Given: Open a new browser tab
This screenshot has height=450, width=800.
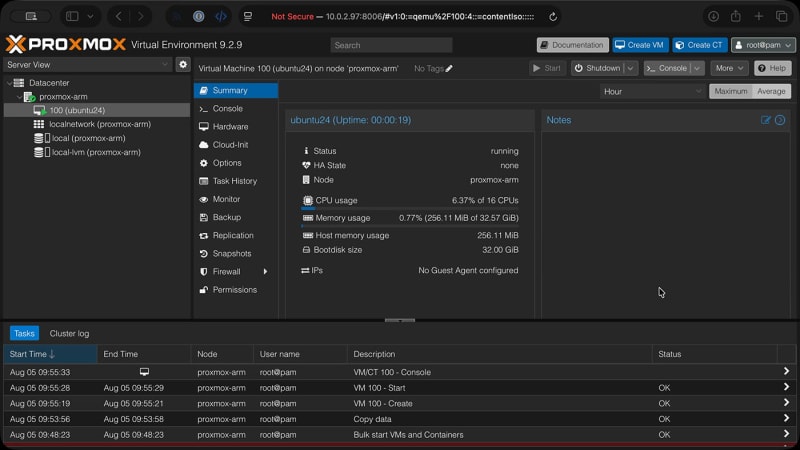Looking at the screenshot, I should click(759, 16).
